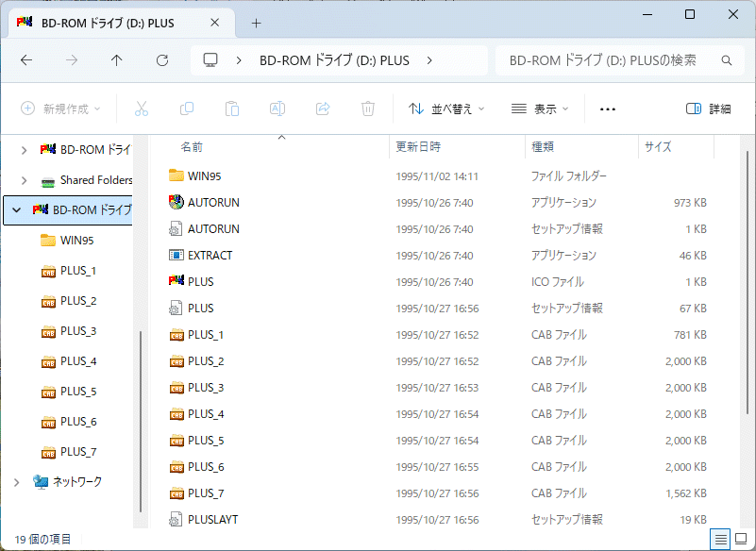Select the PLUS_3 file name in file list
The width and height of the screenshot is (756, 551).
point(206,388)
